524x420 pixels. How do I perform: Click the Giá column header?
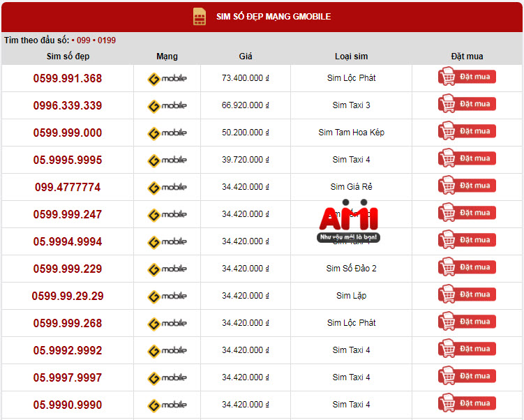(x=246, y=56)
